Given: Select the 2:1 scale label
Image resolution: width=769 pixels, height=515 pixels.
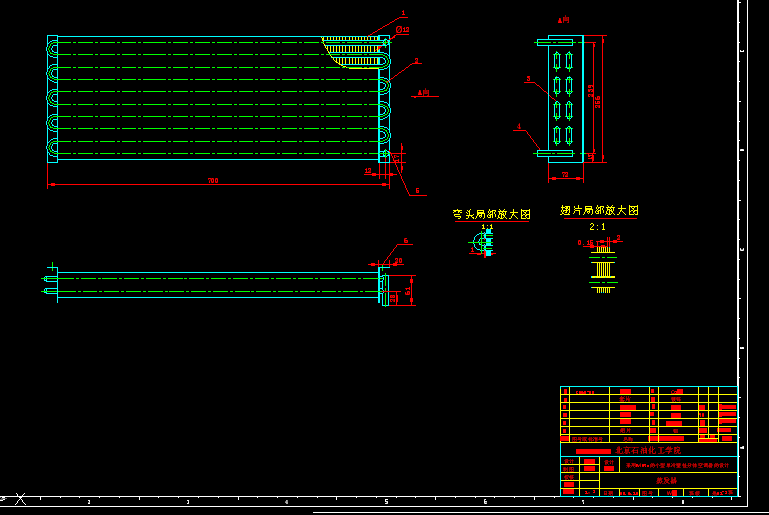Looking at the screenshot, I should pos(597,227).
